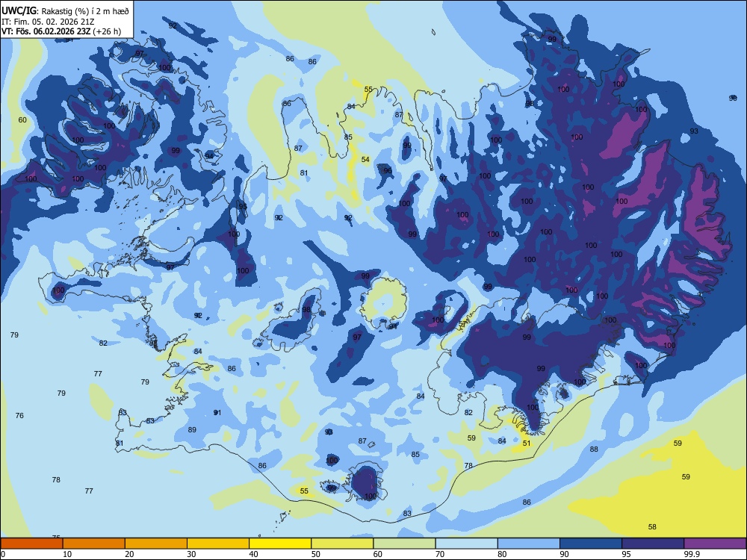Screen dimensions: 747x560
Task: Click the map value '91' in the southwest
Action: tap(217, 412)
